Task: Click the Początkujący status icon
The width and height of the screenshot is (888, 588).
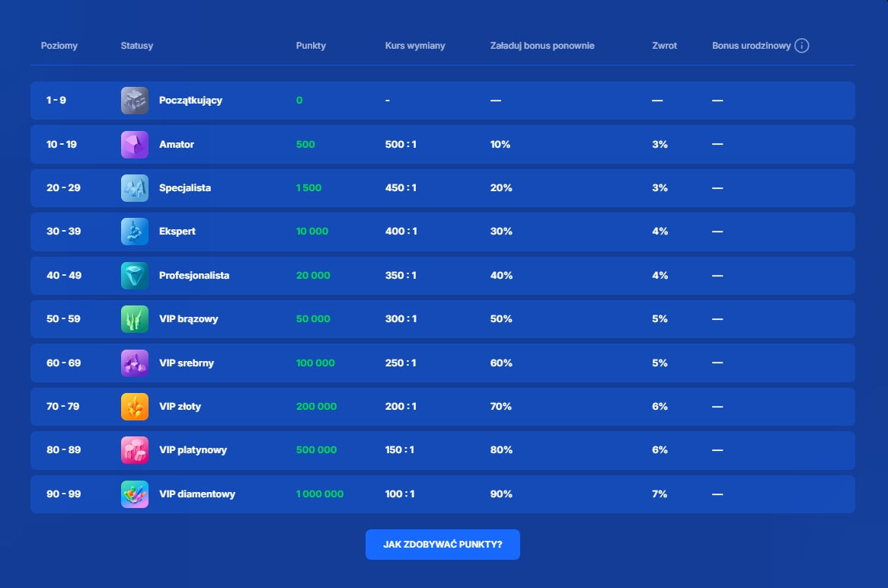Action: click(134, 101)
